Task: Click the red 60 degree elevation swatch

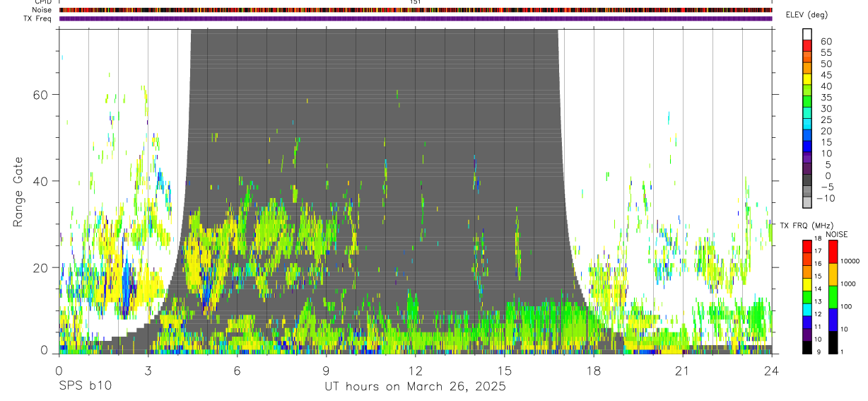Action: (x=807, y=45)
